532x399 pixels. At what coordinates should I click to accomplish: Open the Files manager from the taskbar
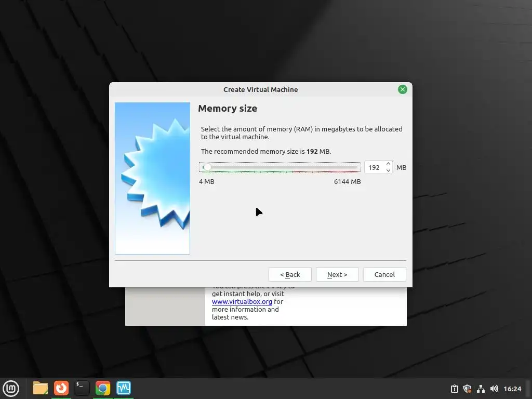41,388
